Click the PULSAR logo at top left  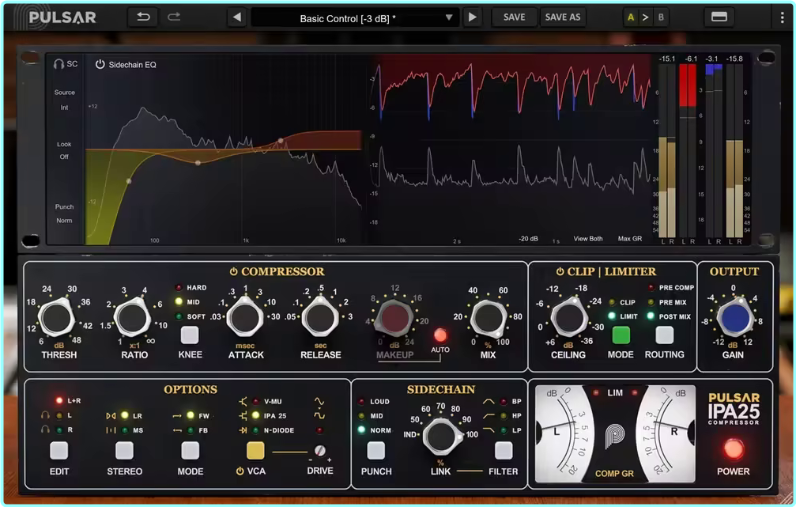[62, 18]
